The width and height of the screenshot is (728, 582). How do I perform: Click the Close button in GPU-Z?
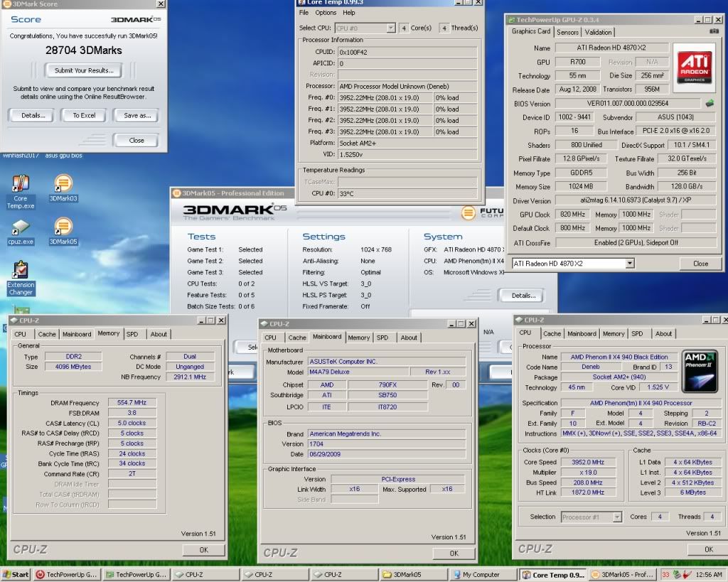point(700,264)
